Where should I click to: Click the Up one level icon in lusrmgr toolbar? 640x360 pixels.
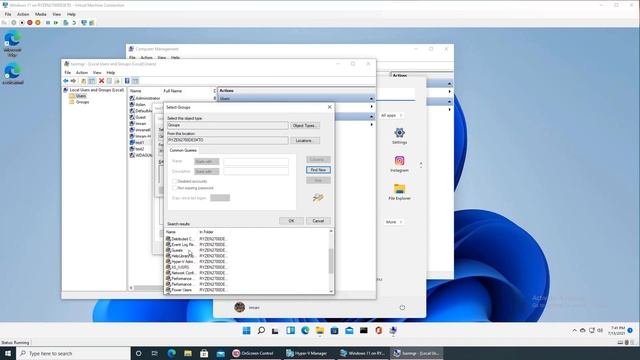coord(83,81)
